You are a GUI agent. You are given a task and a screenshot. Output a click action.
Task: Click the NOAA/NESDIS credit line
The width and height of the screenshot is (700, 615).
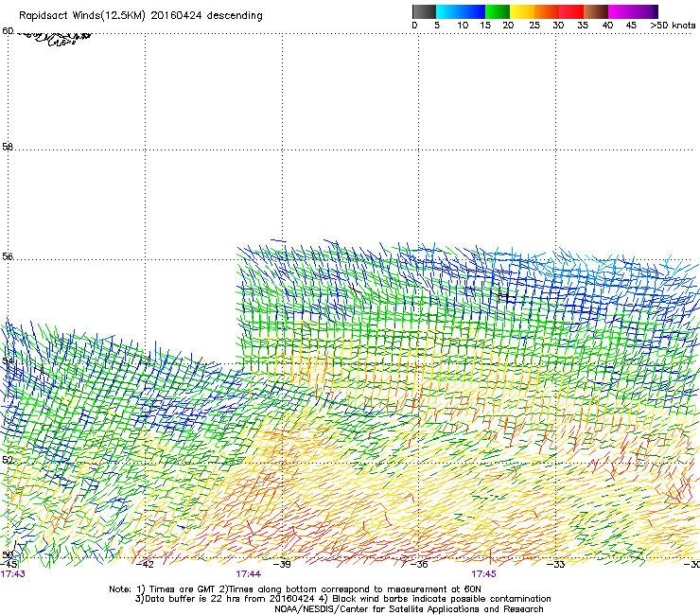point(409,609)
